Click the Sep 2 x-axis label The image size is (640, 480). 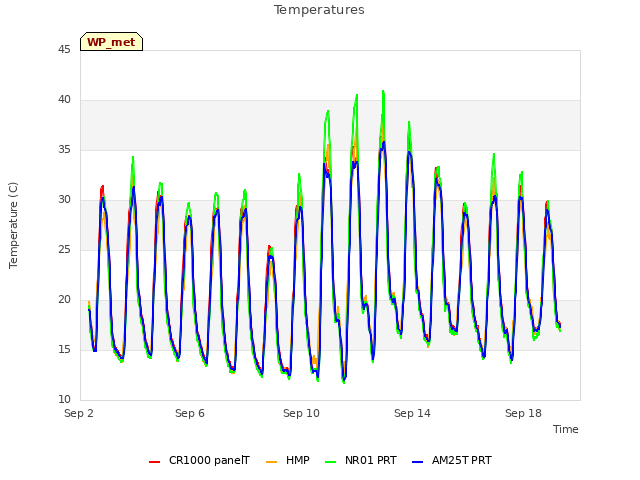coord(79,413)
